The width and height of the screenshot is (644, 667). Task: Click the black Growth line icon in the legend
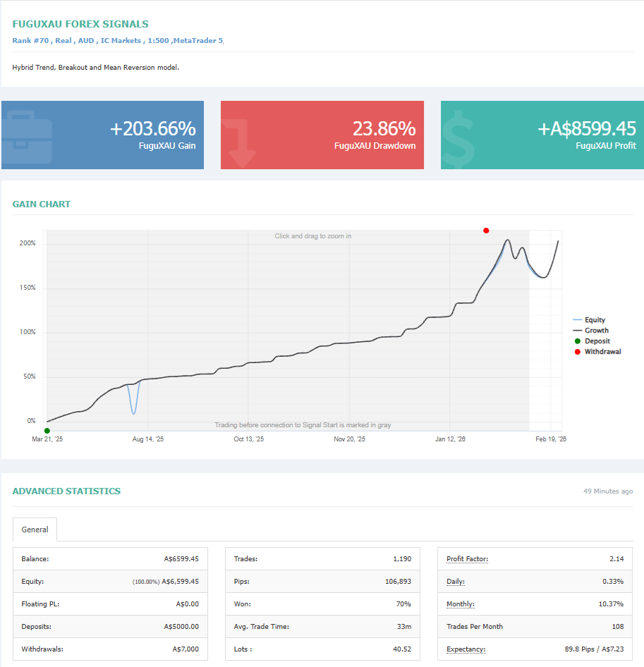coord(577,330)
